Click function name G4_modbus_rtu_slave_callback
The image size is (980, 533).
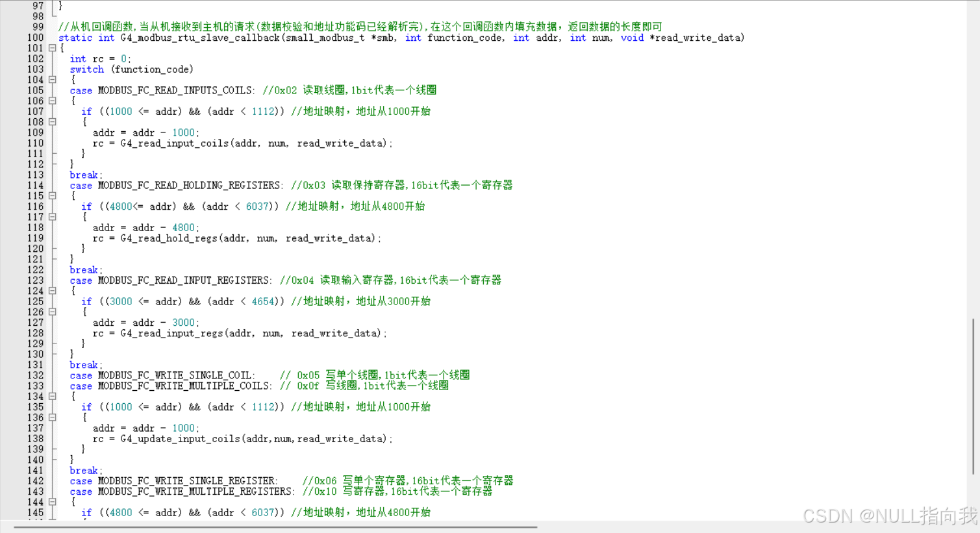tap(200, 38)
